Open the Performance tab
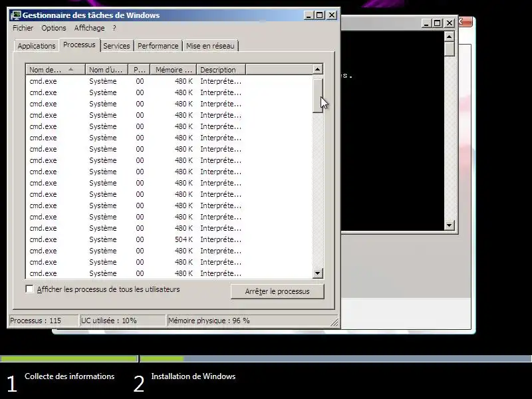 point(158,46)
